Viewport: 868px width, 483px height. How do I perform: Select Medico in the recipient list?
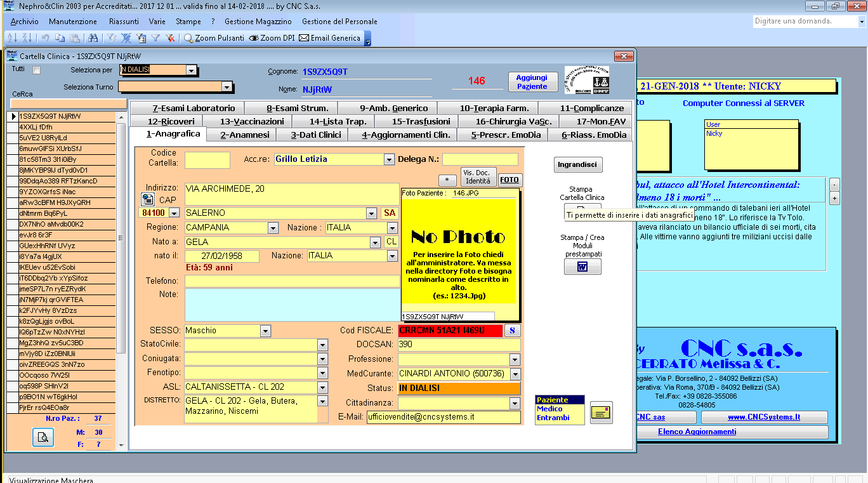[x=549, y=409]
